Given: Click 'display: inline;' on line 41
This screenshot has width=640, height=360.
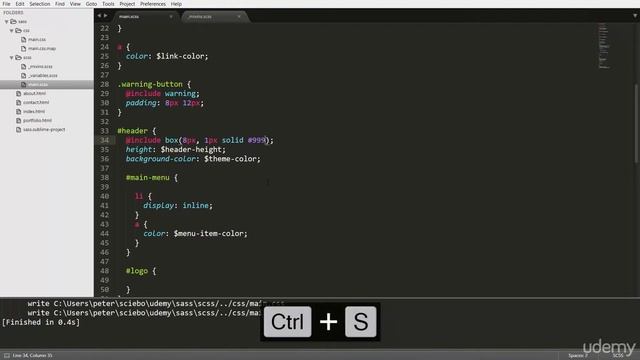Looking at the screenshot, I should 178,205.
